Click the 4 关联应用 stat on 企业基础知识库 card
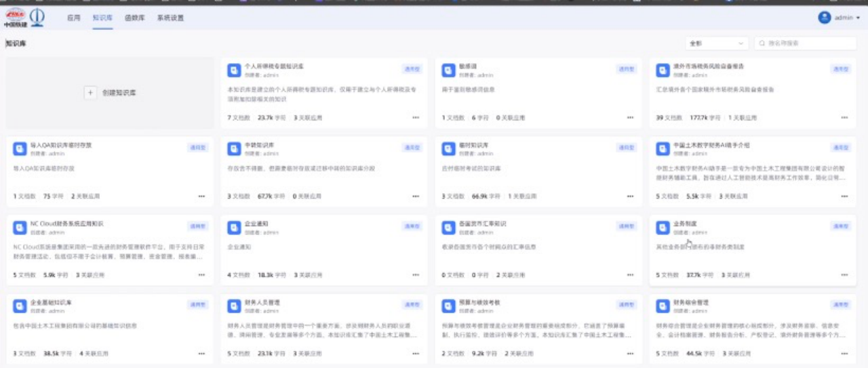Viewport: 868px width, 368px height. coord(94,354)
